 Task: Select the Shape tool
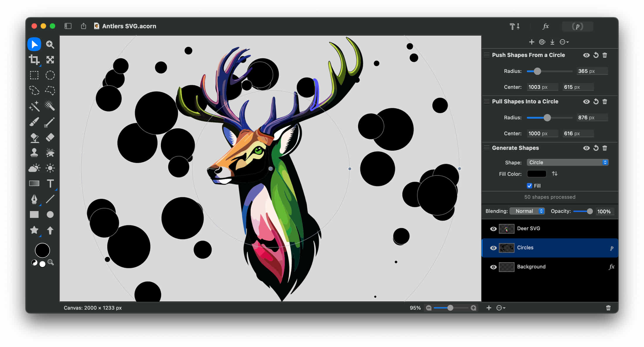(x=34, y=214)
